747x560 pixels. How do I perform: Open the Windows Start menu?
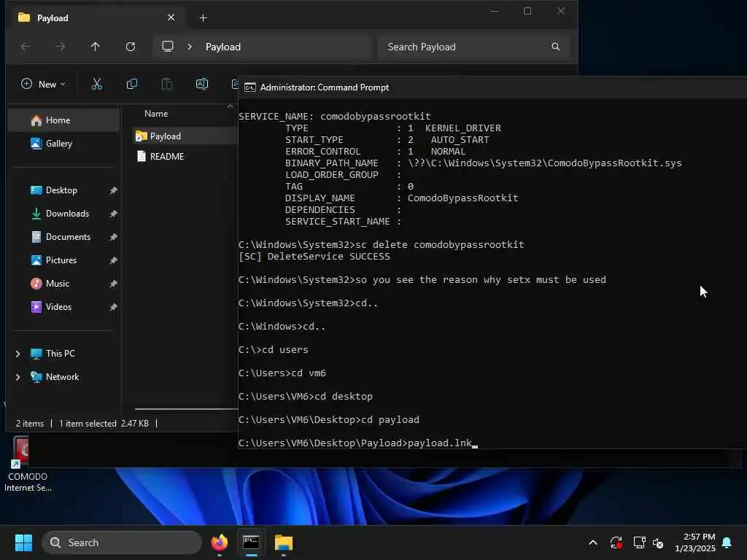click(x=23, y=542)
